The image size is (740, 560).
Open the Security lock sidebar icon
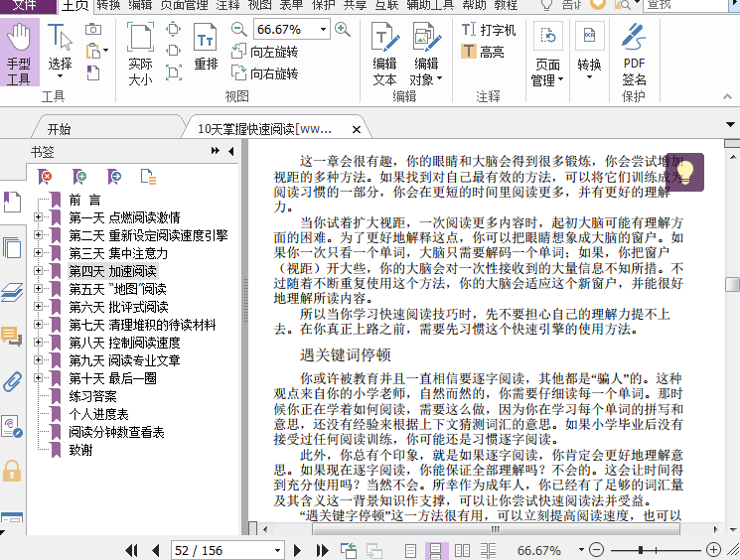[12, 471]
